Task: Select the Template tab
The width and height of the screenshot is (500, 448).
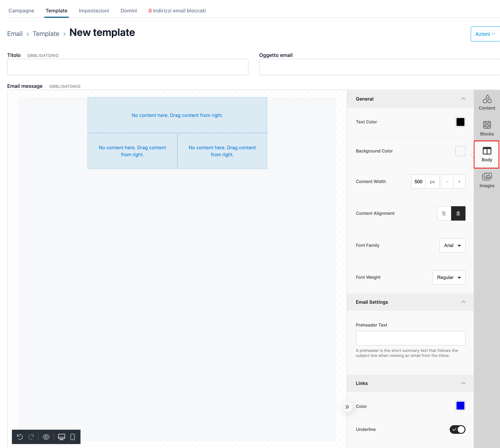Action: point(56,11)
